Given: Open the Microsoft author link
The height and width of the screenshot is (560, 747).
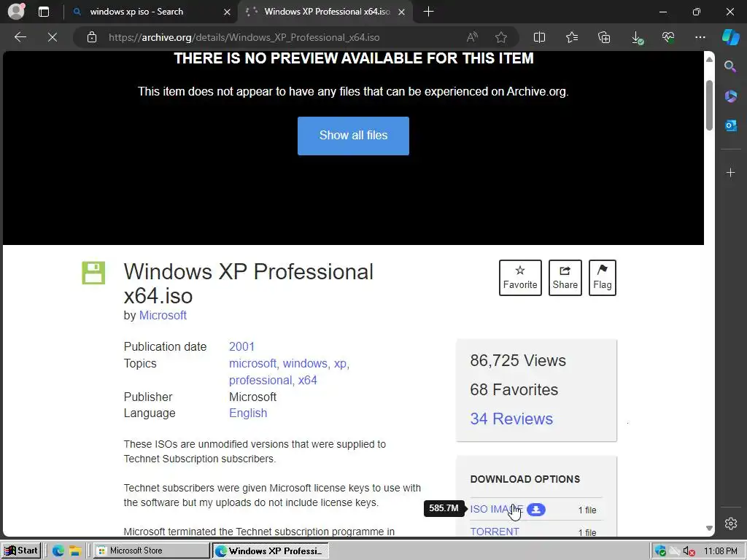Looking at the screenshot, I should [x=163, y=315].
